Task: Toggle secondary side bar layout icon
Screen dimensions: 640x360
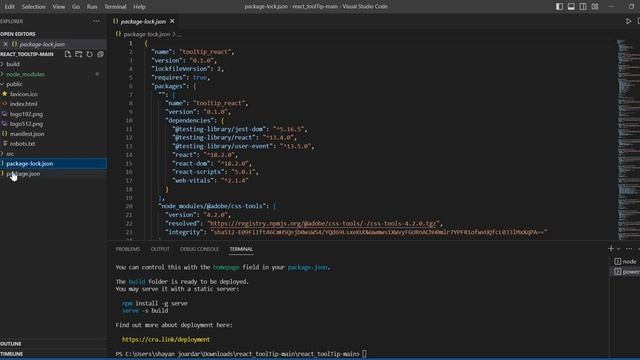Action: [x=583, y=7]
